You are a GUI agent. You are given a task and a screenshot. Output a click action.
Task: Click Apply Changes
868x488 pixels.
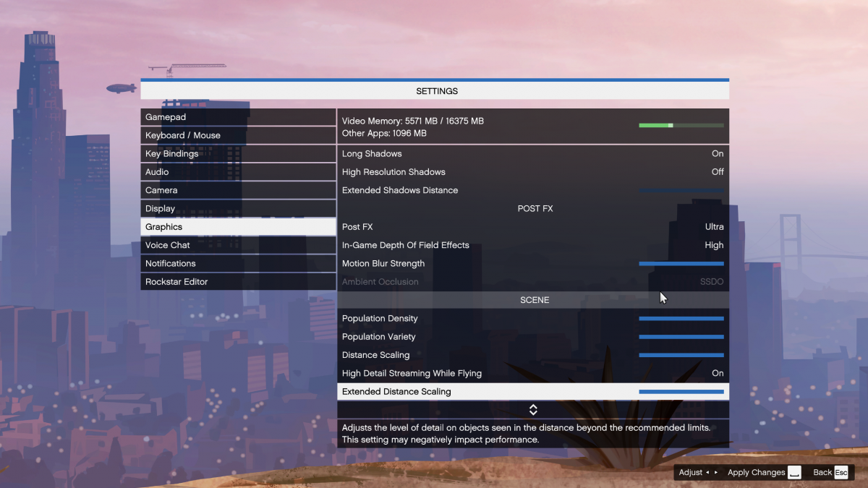click(757, 472)
